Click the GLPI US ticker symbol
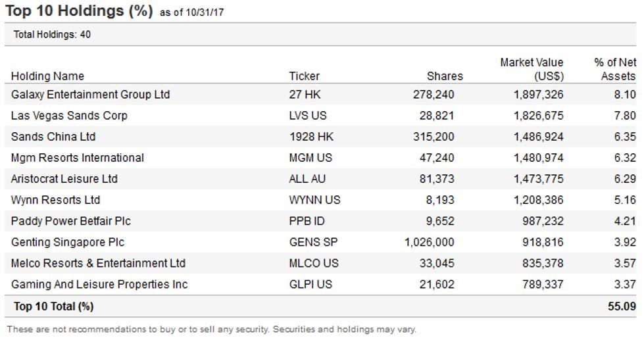 310,284
